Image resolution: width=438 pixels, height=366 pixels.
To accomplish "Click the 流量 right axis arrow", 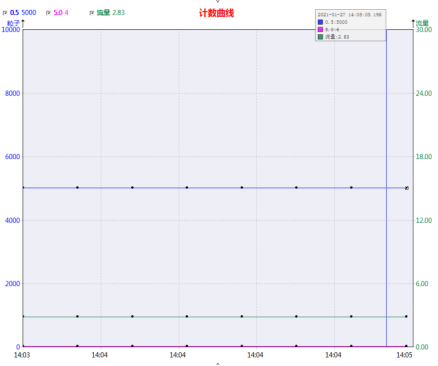I will point(413,24).
